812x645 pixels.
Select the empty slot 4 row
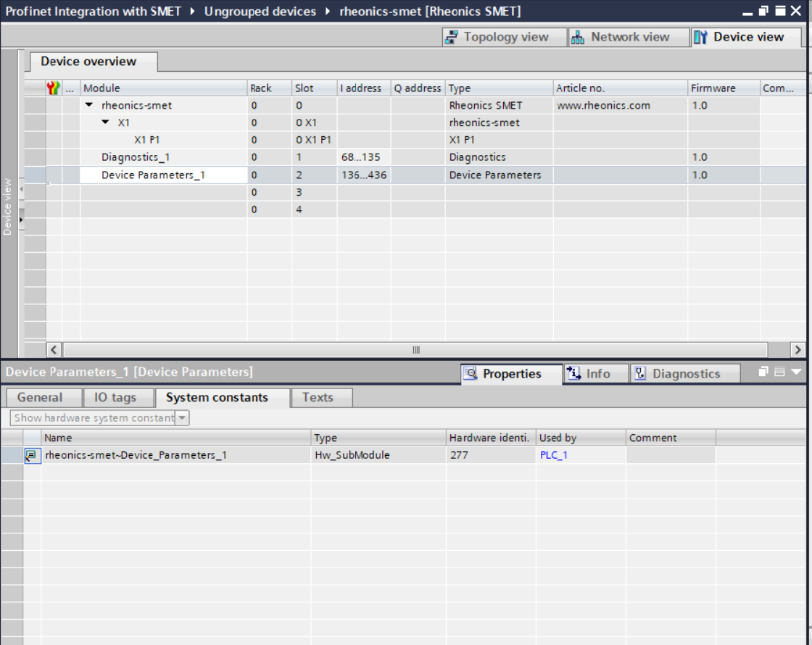415,209
